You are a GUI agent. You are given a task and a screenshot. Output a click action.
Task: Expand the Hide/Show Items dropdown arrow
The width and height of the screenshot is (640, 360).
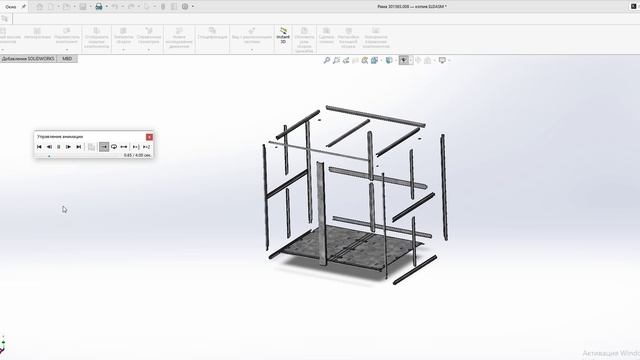411,60
